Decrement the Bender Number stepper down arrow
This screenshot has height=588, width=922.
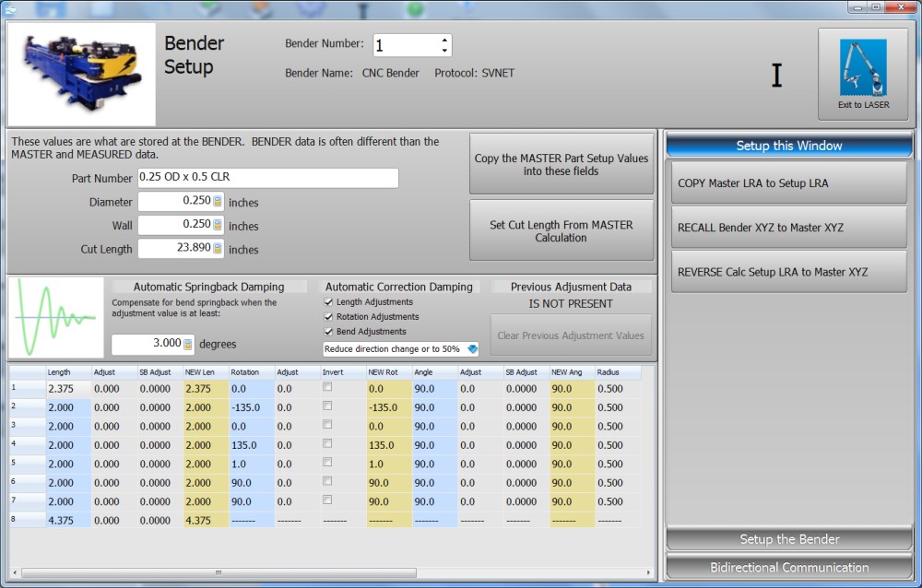445,51
